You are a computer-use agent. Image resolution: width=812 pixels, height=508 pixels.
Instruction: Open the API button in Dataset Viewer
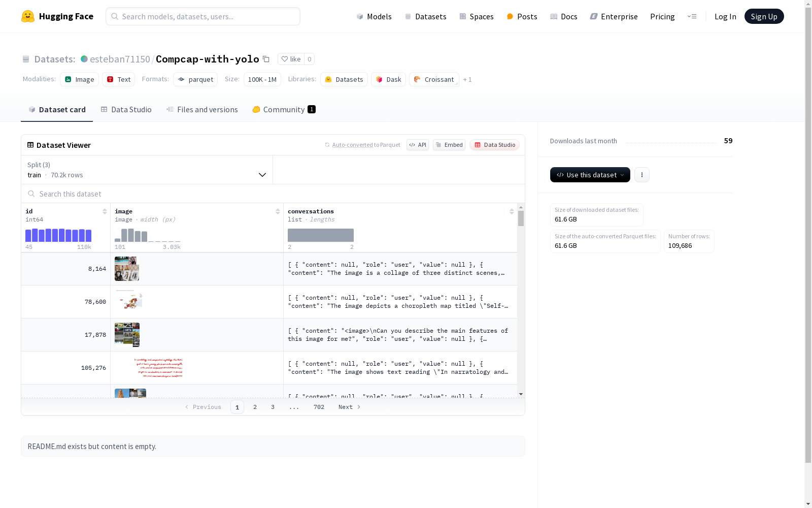(x=418, y=145)
